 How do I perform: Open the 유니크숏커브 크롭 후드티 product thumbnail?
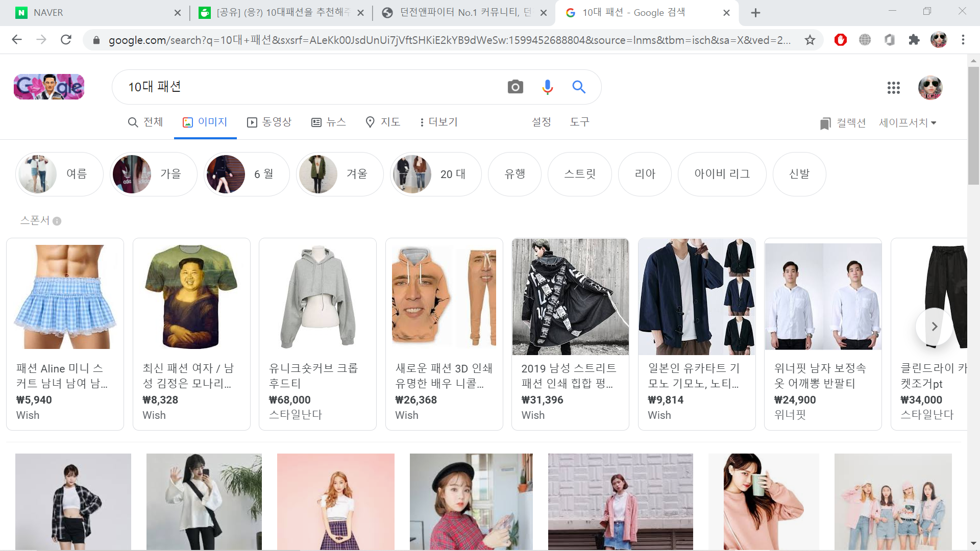(317, 297)
